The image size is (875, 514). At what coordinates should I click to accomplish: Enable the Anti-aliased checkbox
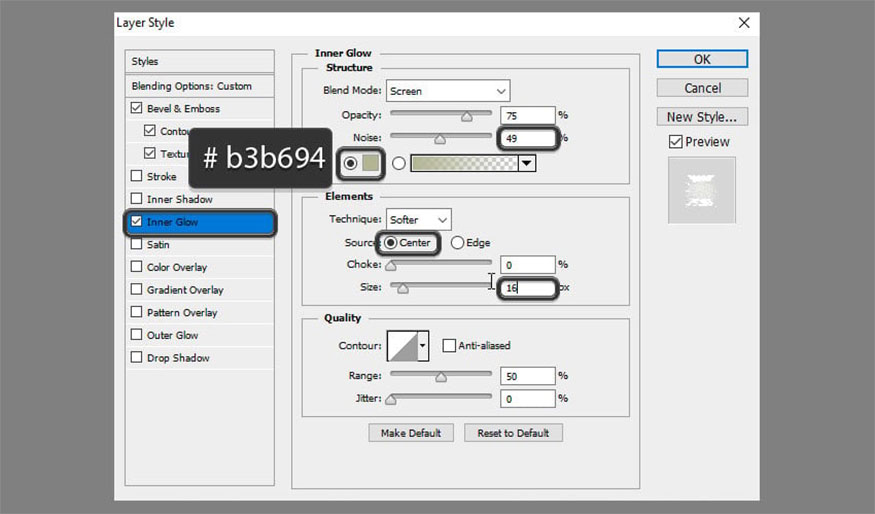[449, 345]
